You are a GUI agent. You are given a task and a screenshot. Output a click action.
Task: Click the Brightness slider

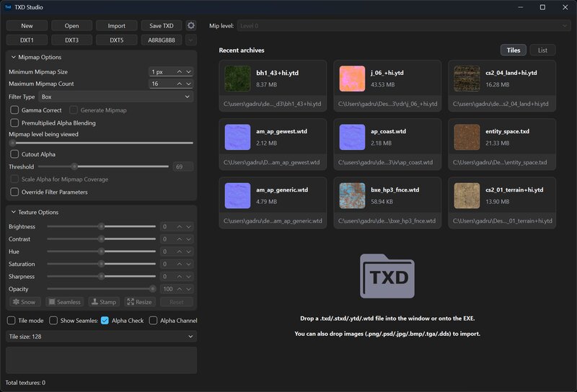click(x=101, y=226)
